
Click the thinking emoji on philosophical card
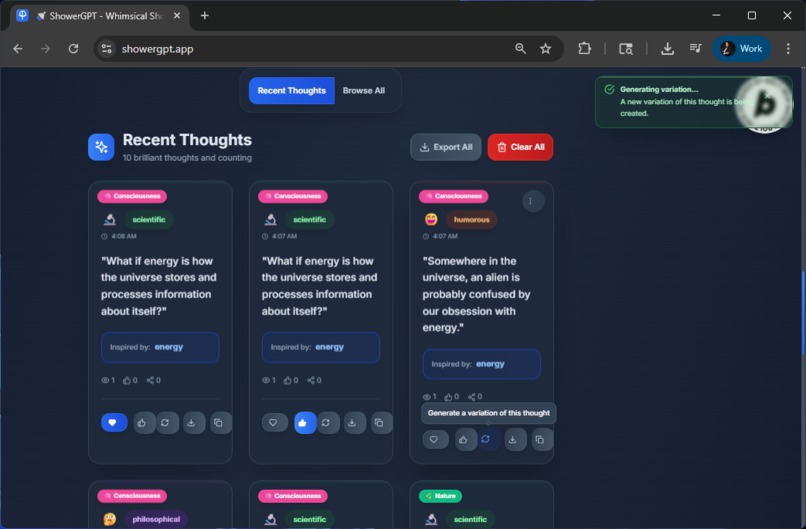(109, 519)
